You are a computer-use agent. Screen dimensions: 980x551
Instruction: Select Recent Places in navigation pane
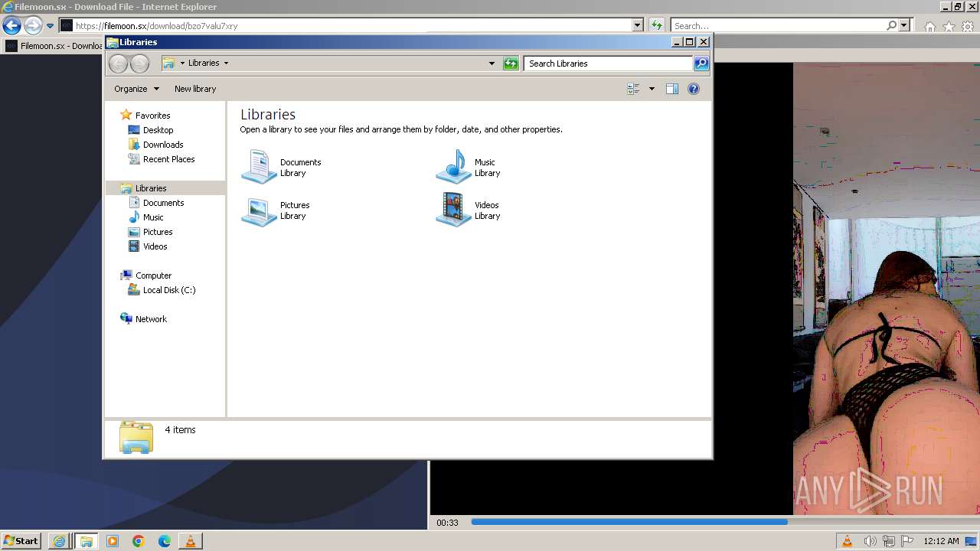(x=168, y=159)
